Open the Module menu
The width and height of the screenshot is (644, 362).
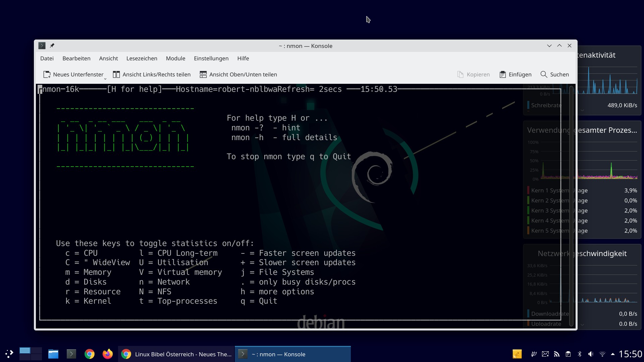(x=175, y=58)
